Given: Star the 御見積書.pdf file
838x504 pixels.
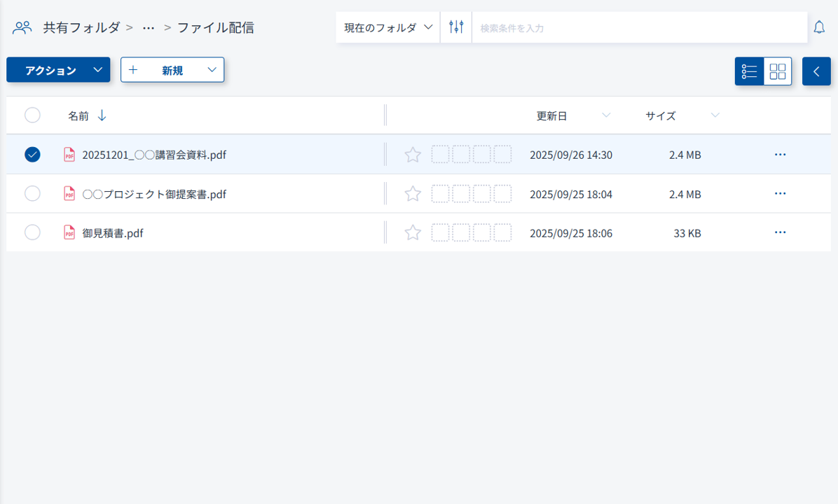Looking at the screenshot, I should pos(413,233).
